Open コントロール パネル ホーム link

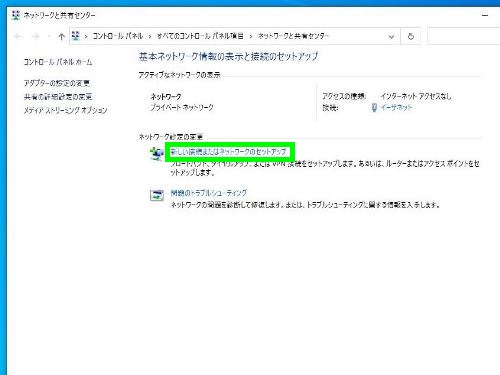58,62
